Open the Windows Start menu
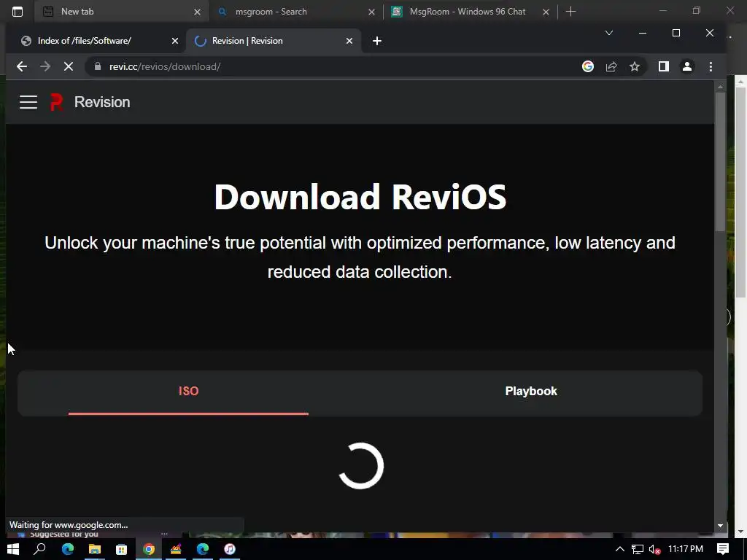 pyautogui.click(x=13, y=549)
